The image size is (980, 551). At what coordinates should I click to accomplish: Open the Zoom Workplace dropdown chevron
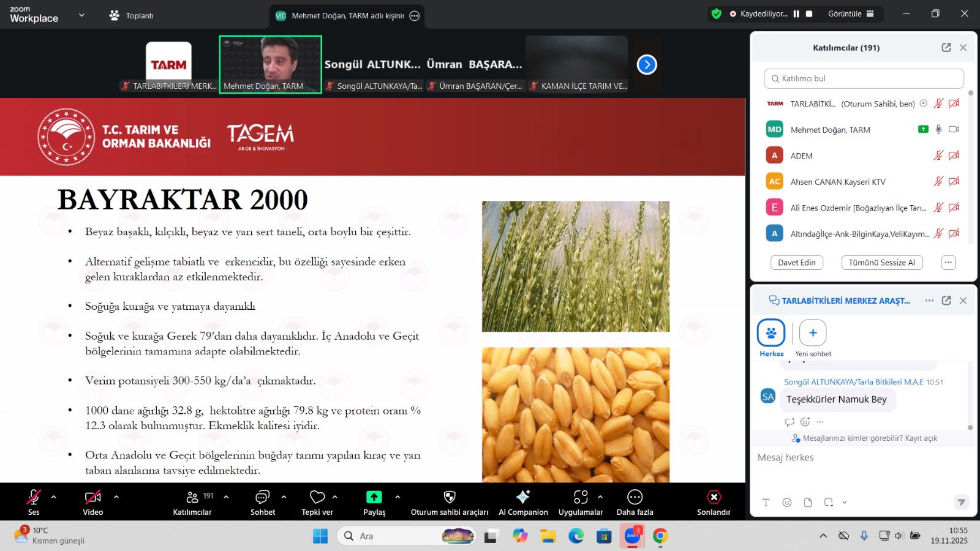[81, 15]
